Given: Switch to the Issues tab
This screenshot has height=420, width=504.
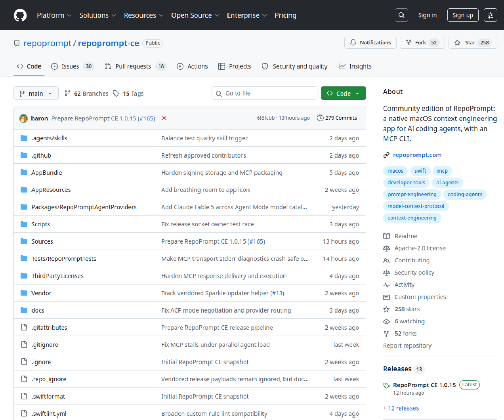Looking at the screenshot, I should 72,66.
